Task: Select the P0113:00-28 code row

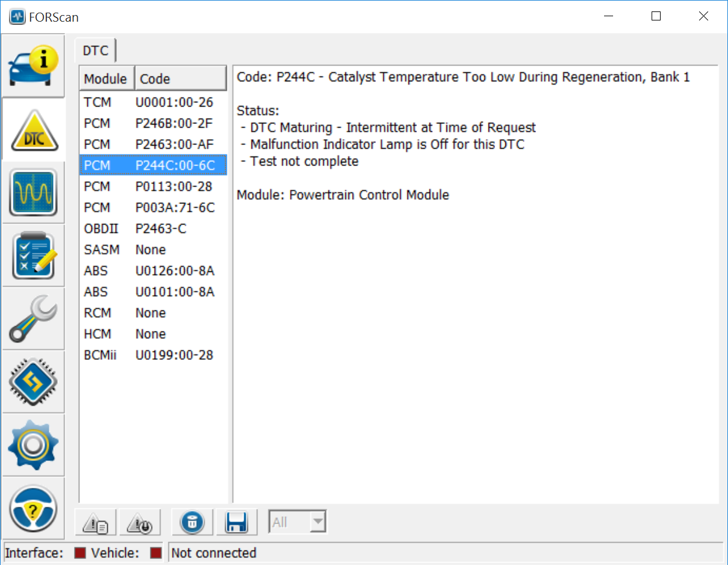Action: [x=153, y=187]
